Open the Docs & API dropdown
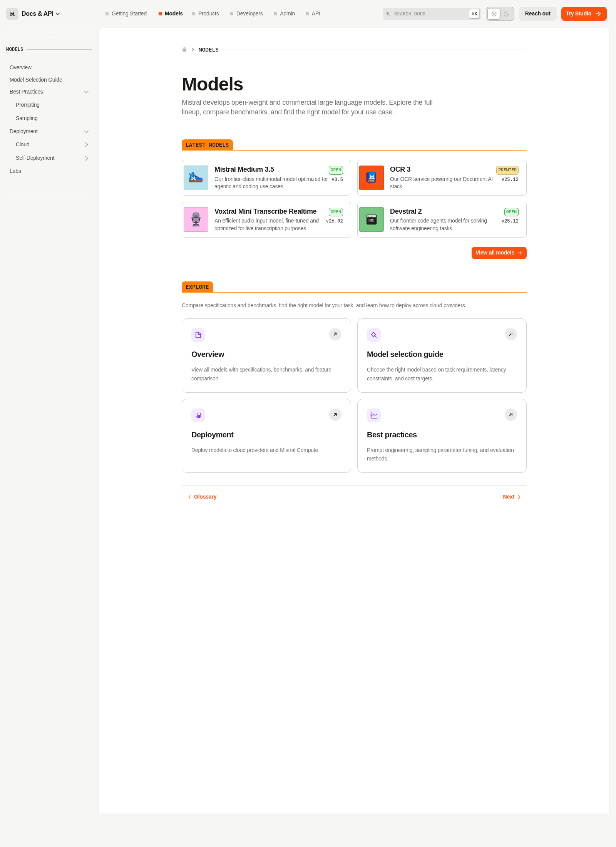Image resolution: width=616 pixels, height=847 pixels. pos(40,14)
